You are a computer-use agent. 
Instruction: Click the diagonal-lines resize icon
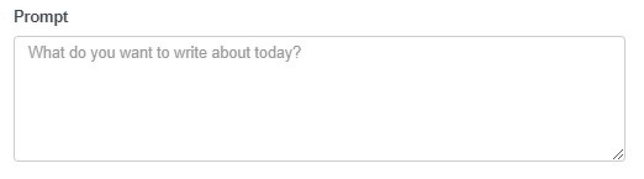point(618,155)
